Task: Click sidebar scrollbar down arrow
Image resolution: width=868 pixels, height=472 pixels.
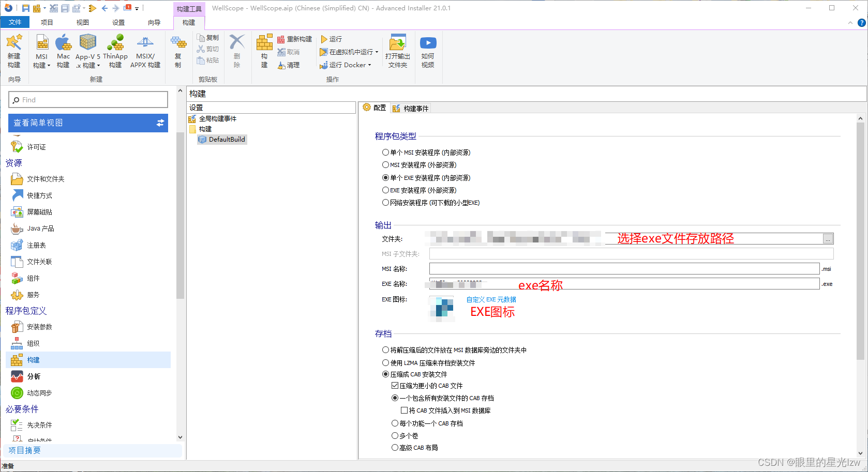Action: coord(180,437)
